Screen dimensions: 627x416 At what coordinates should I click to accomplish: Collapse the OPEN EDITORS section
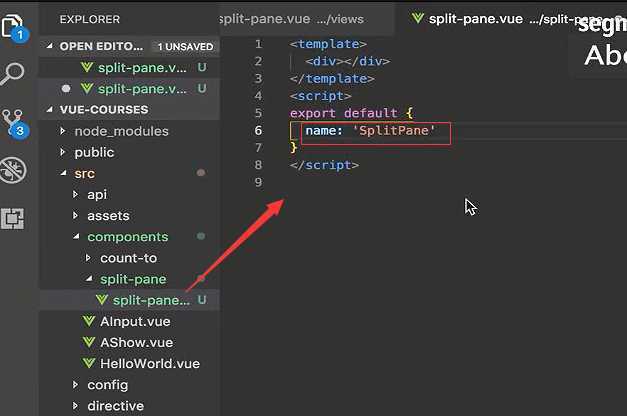(x=51, y=46)
